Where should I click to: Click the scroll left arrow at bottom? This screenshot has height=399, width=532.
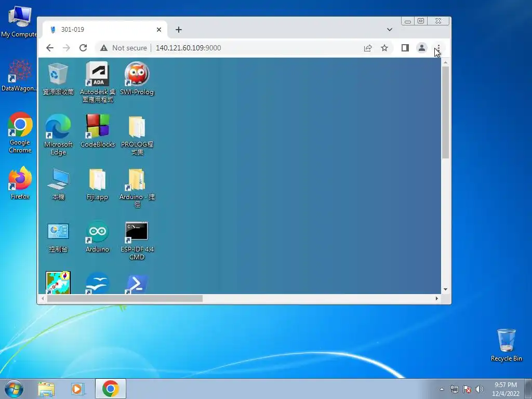point(43,299)
